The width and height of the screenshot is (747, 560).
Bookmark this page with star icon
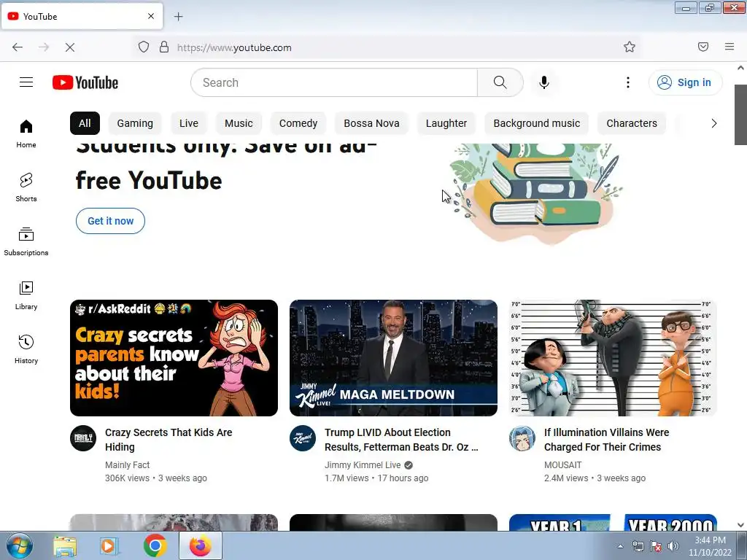pyautogui.click(x=630, y=47)
